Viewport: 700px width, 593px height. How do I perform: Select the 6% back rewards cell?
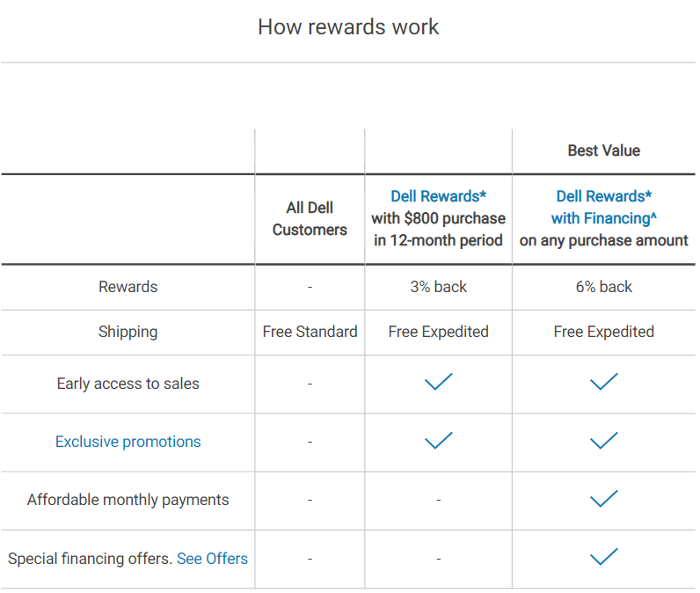603,287
